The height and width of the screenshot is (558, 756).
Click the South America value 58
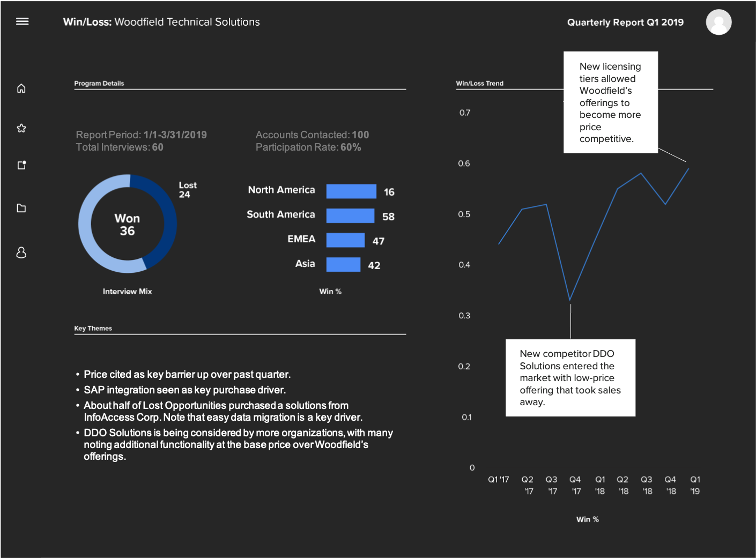(x=388, y=217)
